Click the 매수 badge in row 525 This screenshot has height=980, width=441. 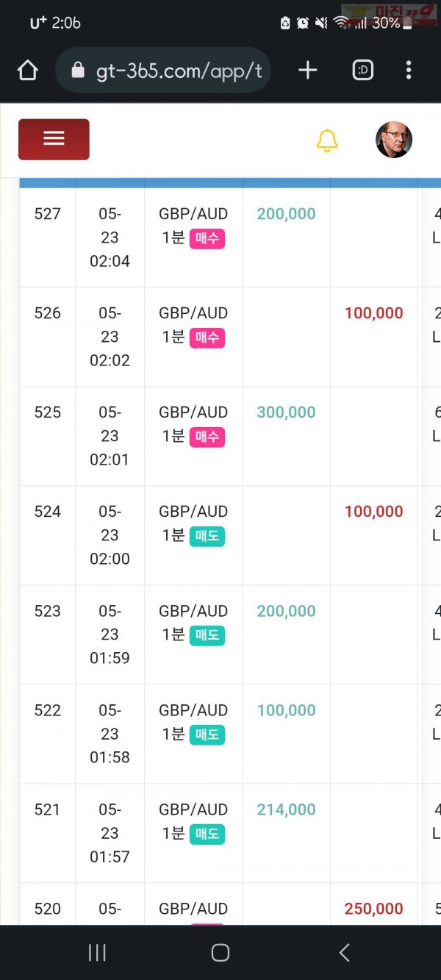[x=207, y=437]
